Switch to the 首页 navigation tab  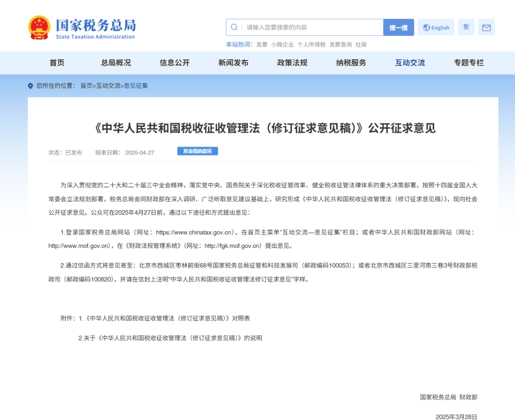coord(57,62)
